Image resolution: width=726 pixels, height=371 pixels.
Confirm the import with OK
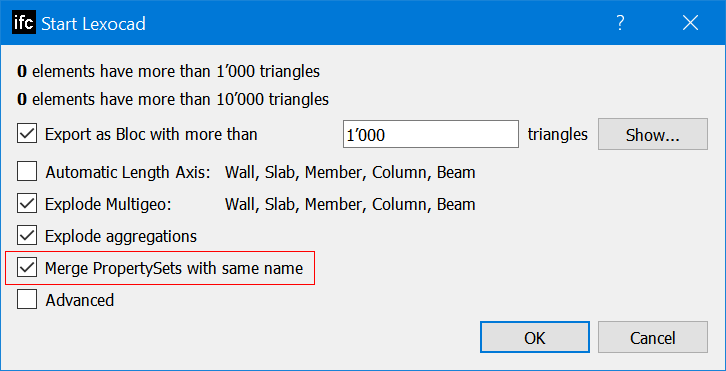[x=535, y=337]
